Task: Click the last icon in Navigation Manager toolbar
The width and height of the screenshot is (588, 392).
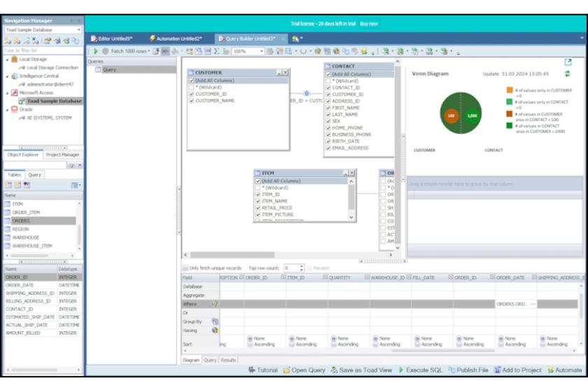Action: coord(76,41)
